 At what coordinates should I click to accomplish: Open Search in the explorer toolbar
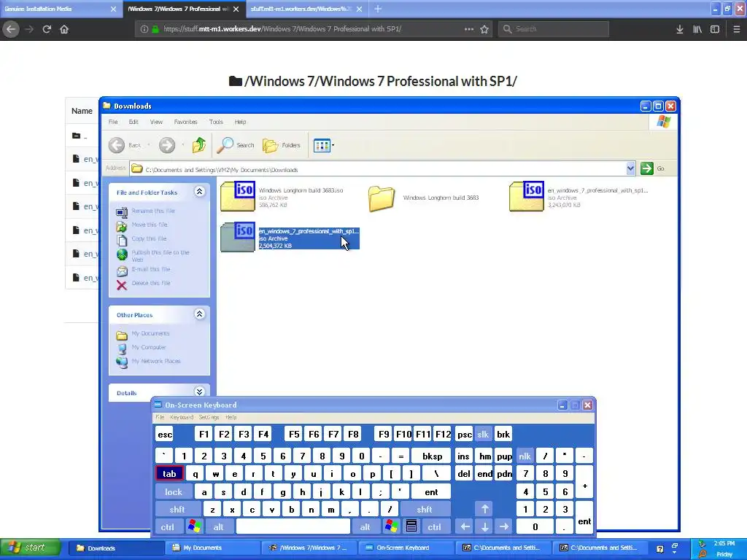pyautogui.click(x=236, y=145)
